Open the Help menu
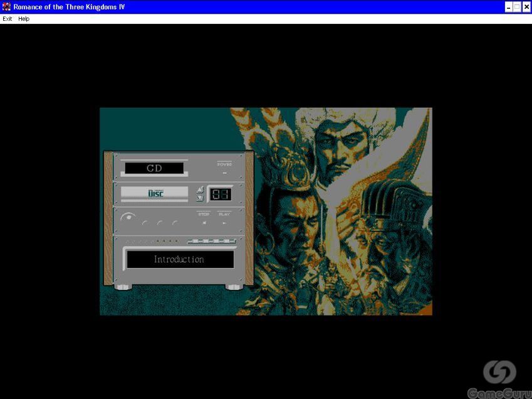The image size is (532, 399). (24, 19)
